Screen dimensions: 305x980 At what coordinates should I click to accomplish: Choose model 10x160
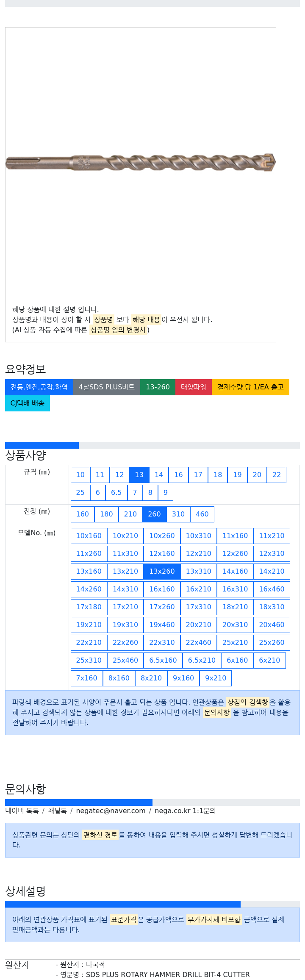point(89,536)
